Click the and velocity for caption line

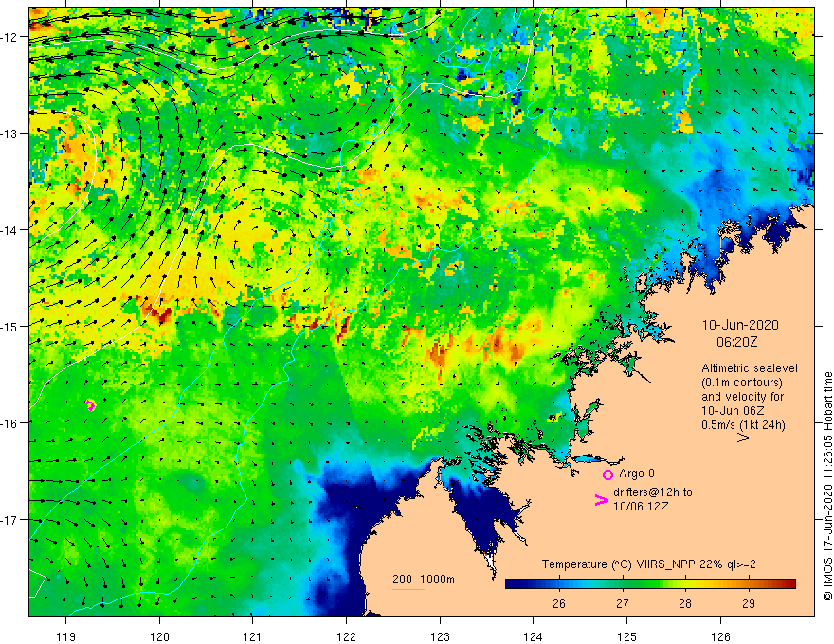[x=742, y=397]
